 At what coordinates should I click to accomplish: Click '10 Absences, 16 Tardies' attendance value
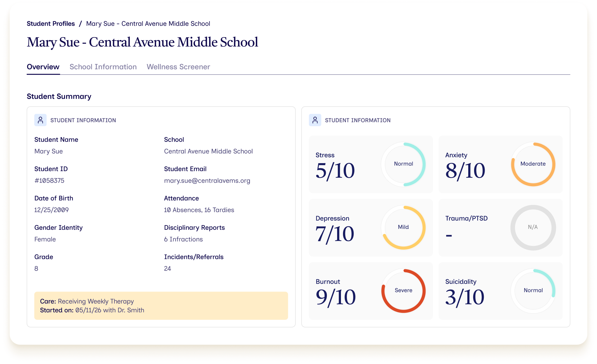199,210
